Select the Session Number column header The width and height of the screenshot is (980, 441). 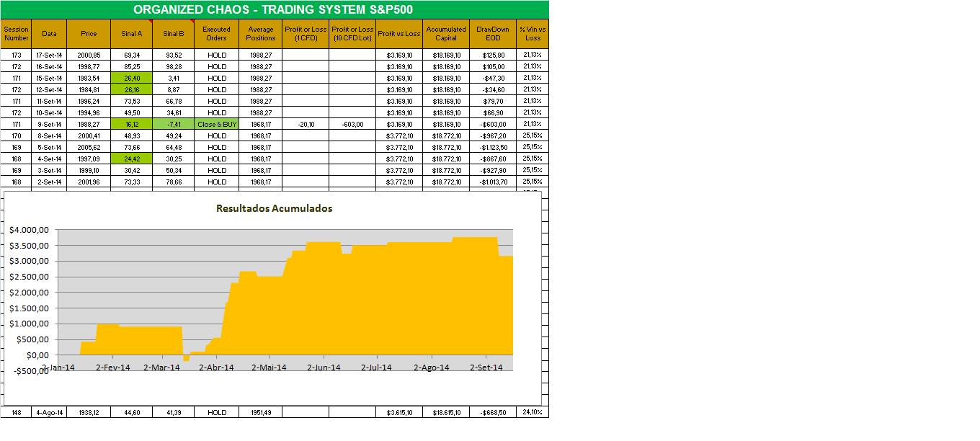coord(17,34)
